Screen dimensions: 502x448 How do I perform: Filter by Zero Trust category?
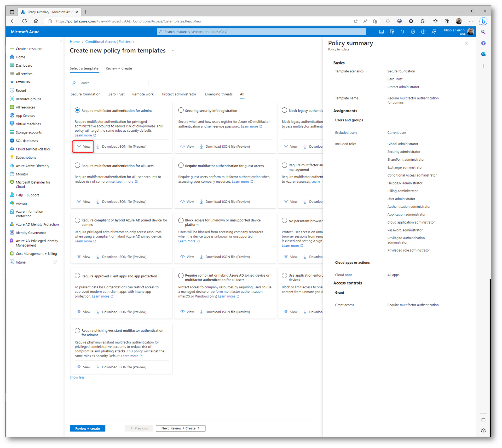click(x=116, y=94)
